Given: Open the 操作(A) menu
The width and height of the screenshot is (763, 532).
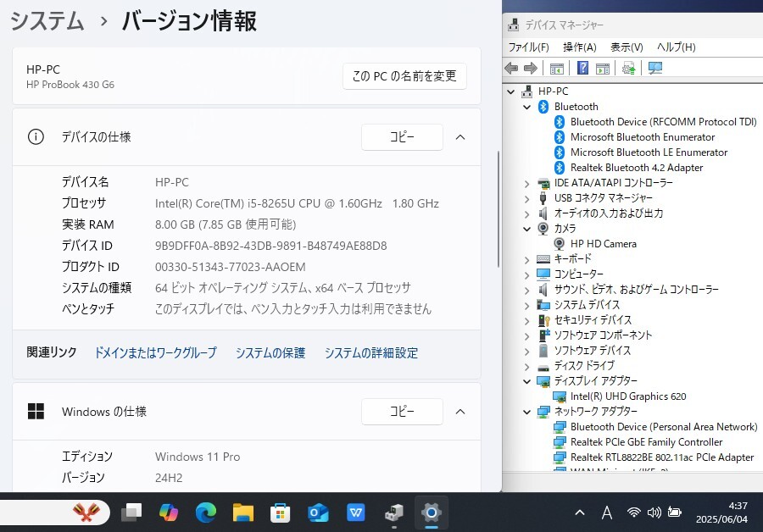Looking at the screenshot, I should click(x=579, y=47).
